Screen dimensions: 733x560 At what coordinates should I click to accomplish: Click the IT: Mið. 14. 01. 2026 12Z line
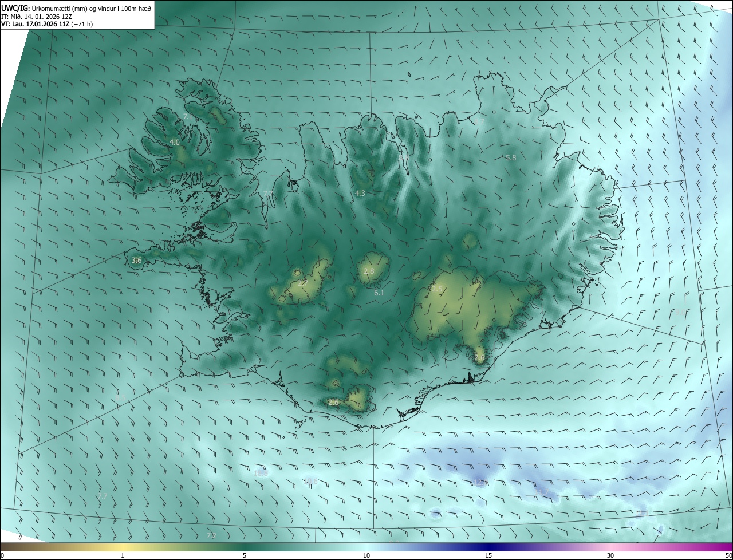pos(37,17)
